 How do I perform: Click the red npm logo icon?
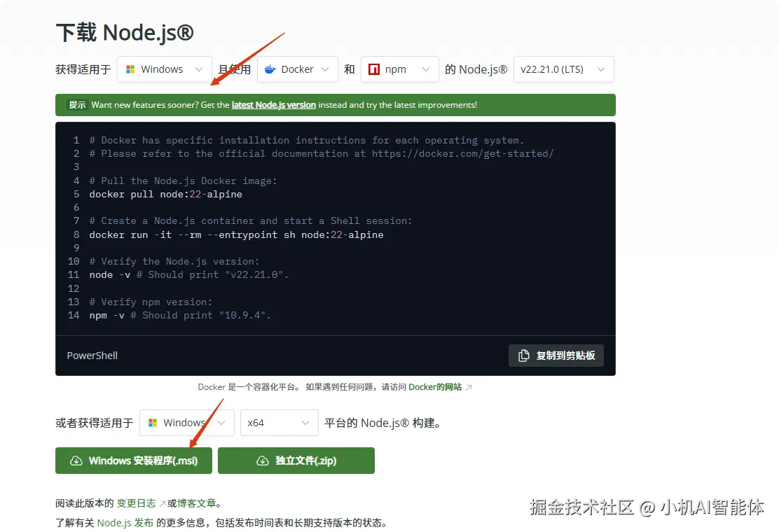click(x=373, y=69)
